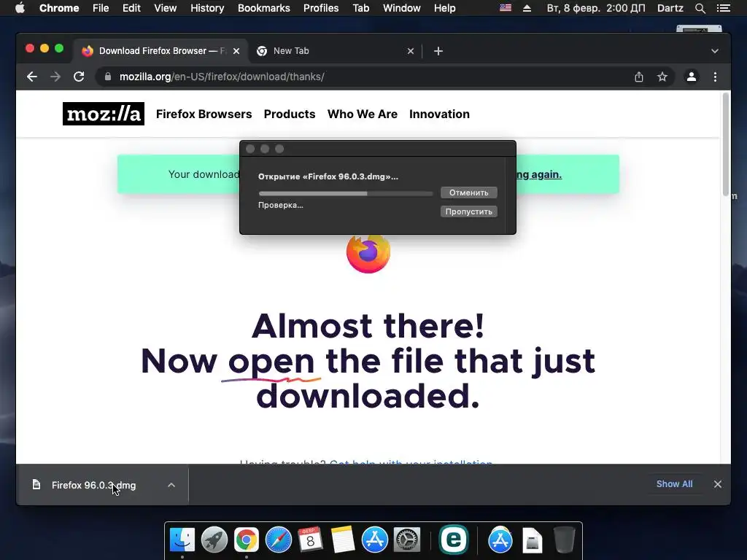747x560 pixels.
Task: Click the Отменить button
Action: point(469,192)
